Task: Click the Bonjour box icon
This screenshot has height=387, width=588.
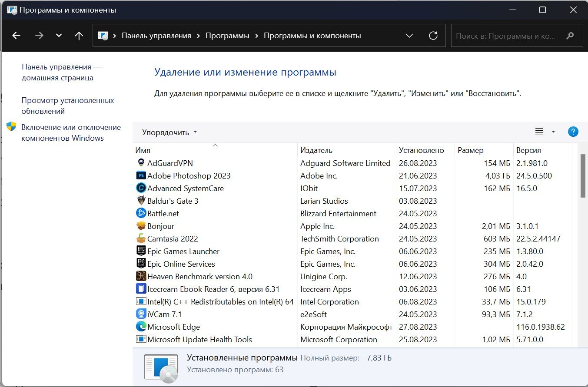Action: coord(141,226)
